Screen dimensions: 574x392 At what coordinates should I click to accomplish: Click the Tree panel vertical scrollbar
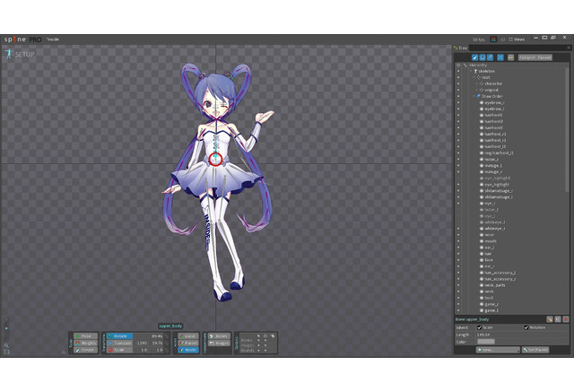coord(567,128)
